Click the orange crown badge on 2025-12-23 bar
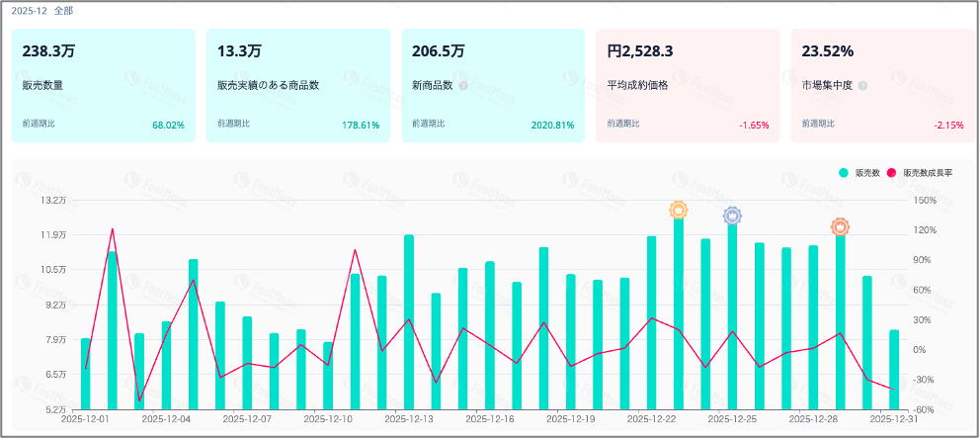The width and height of the screenshot is (980, 439). [678, 210]
